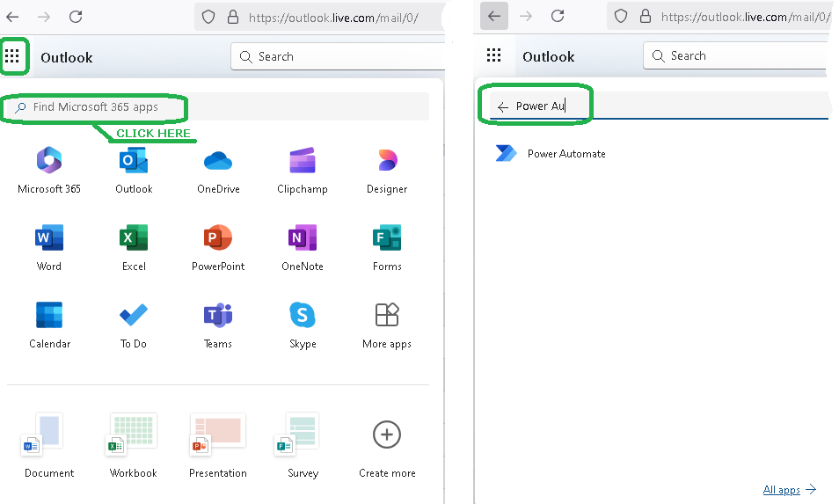Open the OneNote app
Screen dimensions: 839x504
point(303,248)
